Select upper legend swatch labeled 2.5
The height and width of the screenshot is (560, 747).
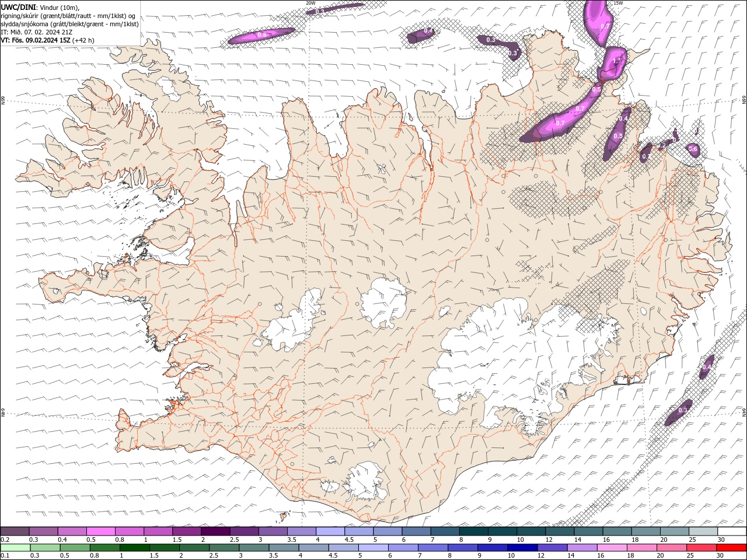tap(244, 531)
